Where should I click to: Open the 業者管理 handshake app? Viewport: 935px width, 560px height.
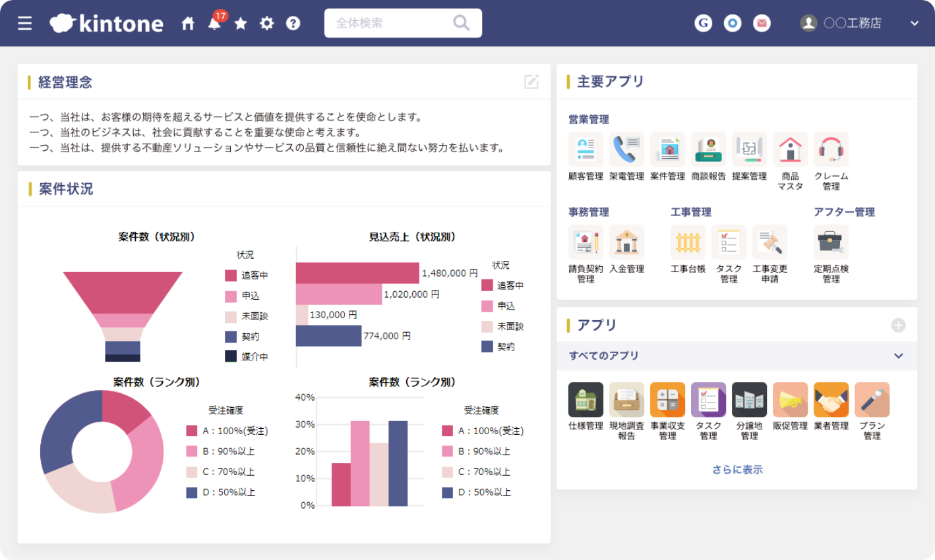tap(831, 400)
